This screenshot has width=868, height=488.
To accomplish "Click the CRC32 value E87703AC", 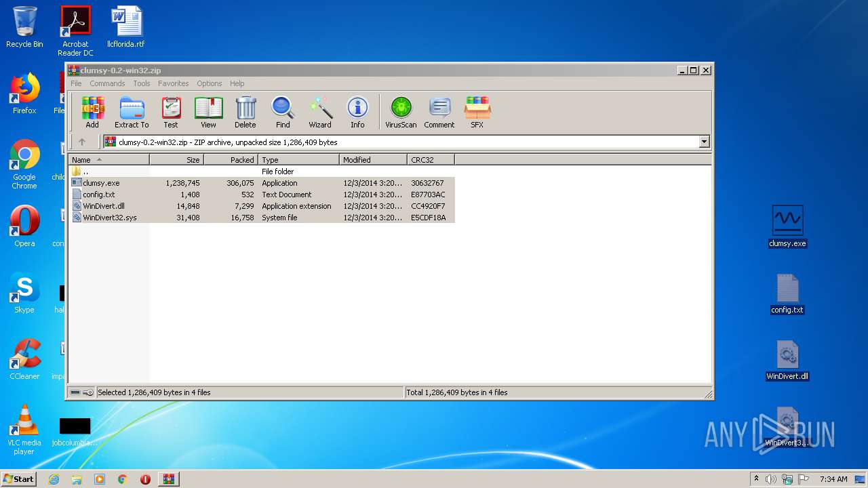I will coord(428,195).
